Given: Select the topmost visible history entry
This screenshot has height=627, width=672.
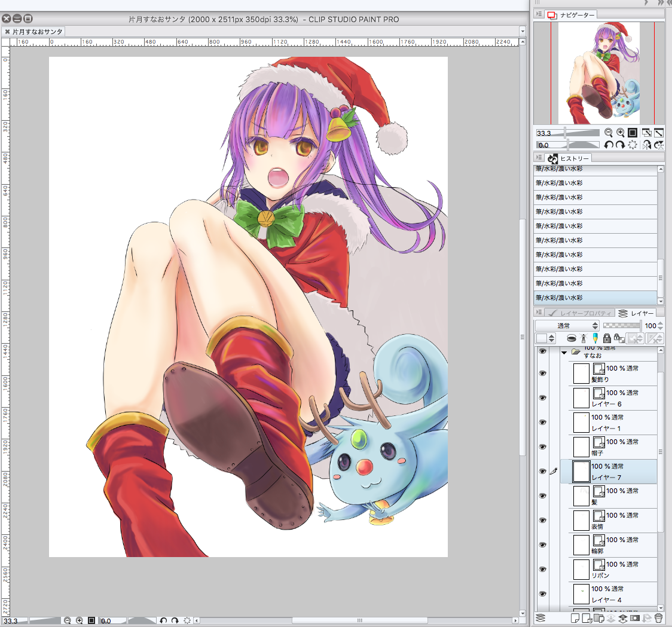Looking at the screenshot, I should tap(595, 169).
